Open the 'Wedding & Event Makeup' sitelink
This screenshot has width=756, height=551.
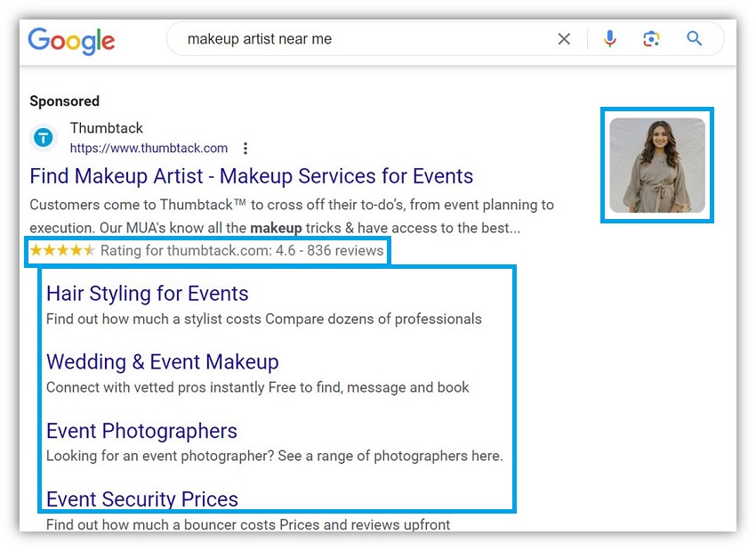click(162, 362)
